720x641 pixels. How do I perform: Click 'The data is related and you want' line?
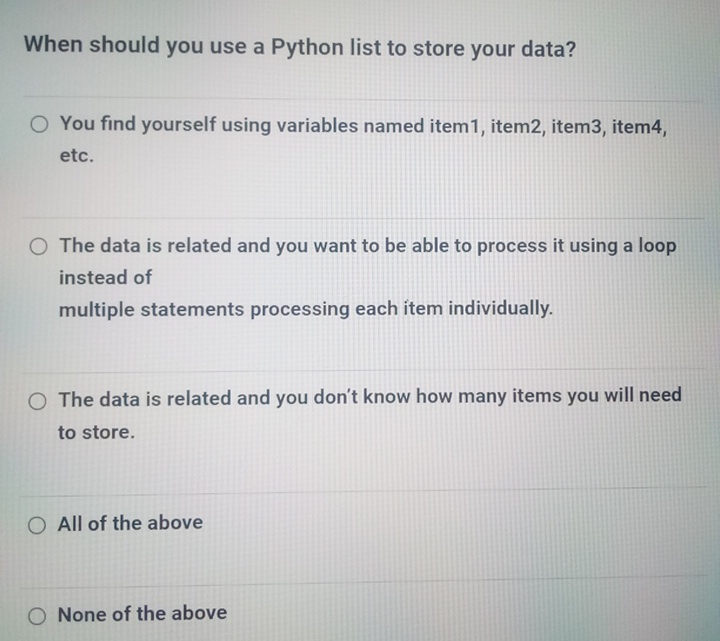[x=367, y=246]
